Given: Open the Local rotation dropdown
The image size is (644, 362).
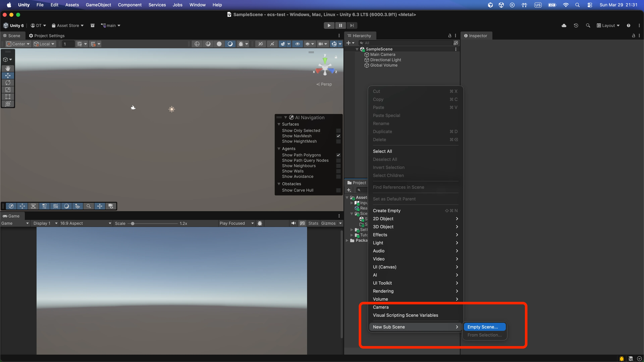Looking at the screenshot, I should (44, 44).
